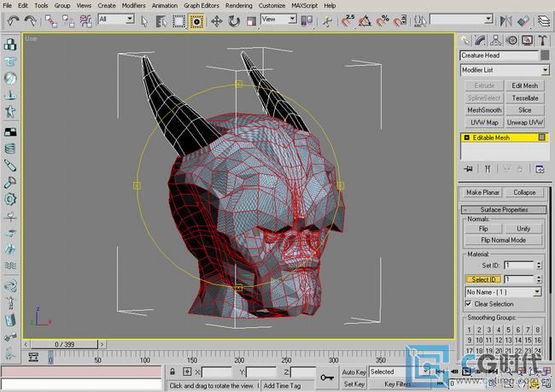The width and height of the screenshot is (555, 392).
Task: Click the object color swatch beside Creature Head
Action: [x=545, y=56]
